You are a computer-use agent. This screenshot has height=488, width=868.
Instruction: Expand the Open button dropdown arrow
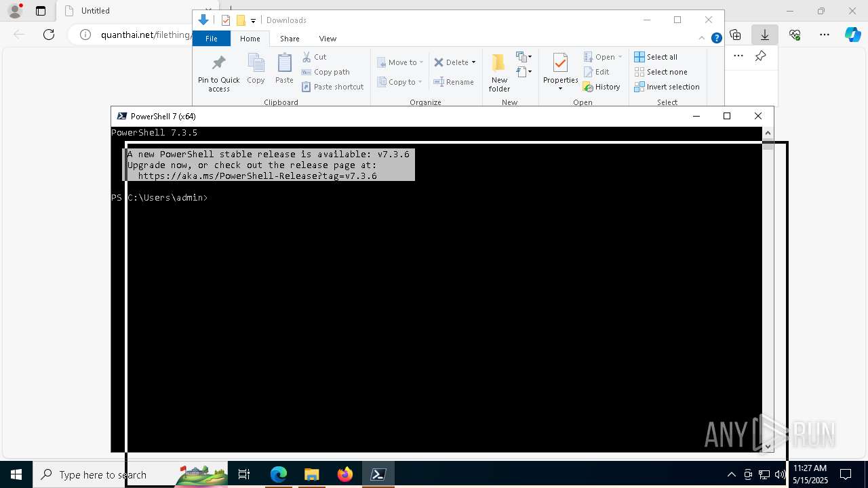620,57
